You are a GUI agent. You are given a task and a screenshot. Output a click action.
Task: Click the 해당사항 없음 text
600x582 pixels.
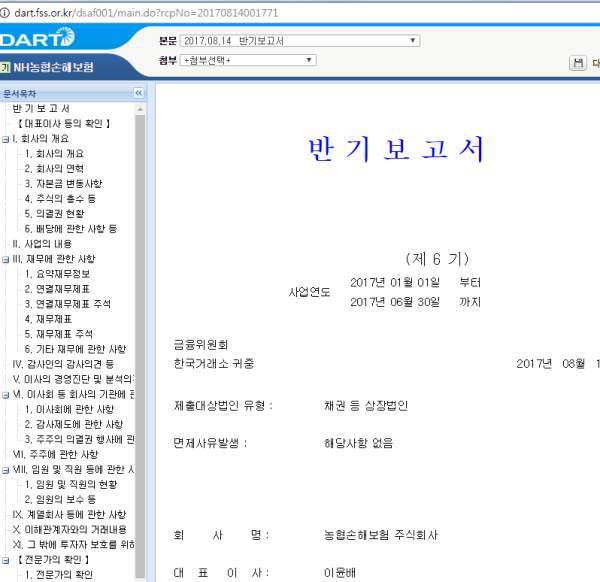[x=358, y=443]
